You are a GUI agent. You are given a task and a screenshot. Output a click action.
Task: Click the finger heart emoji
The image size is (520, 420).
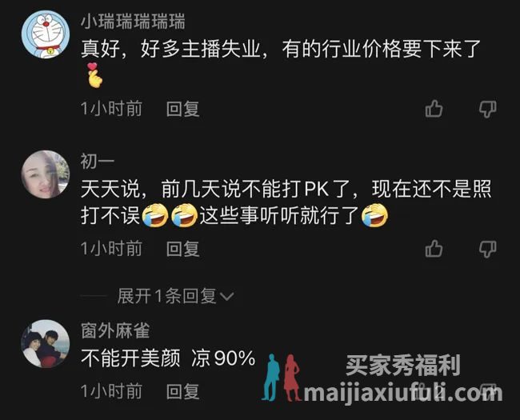(x=94, y=75)
